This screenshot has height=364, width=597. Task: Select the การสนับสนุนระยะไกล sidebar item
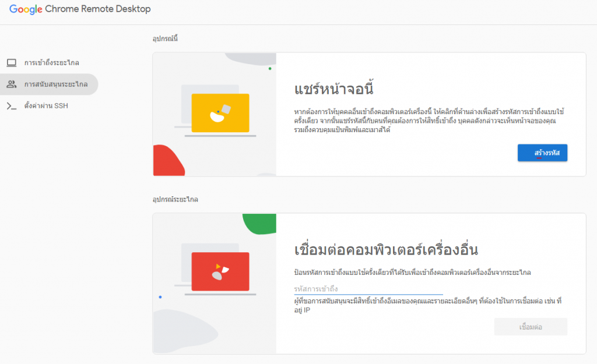[49, 84]
